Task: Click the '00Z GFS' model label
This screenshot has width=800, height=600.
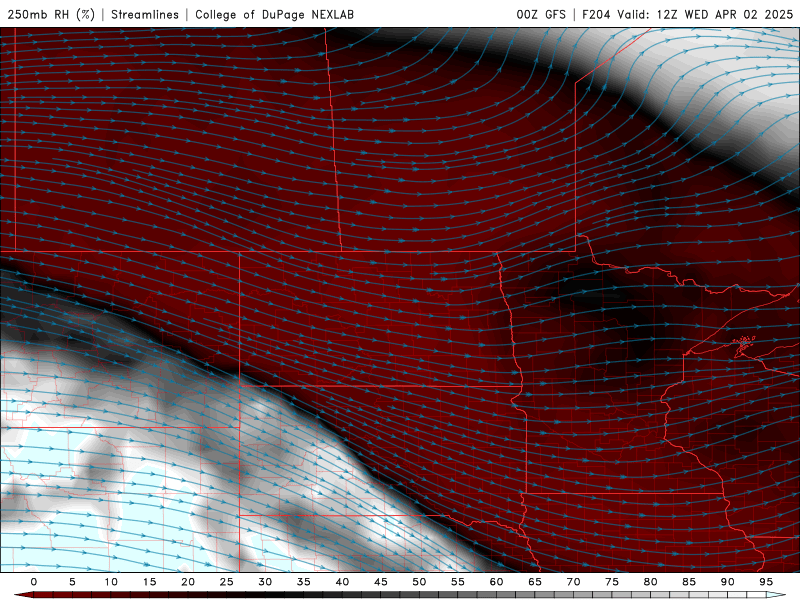Action: click(541, 14)
